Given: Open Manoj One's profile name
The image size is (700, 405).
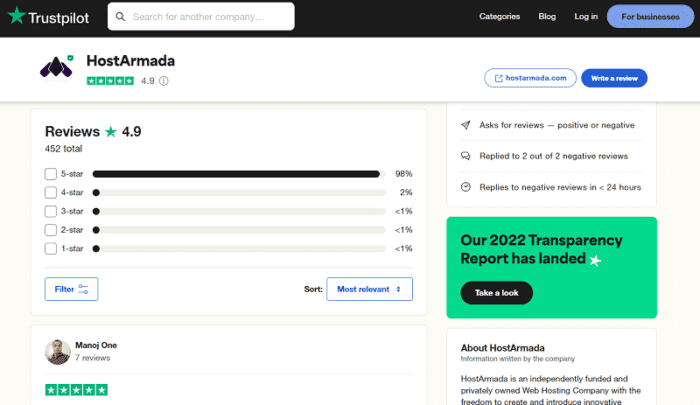Looking at the screenshot, I should point(96,345).
